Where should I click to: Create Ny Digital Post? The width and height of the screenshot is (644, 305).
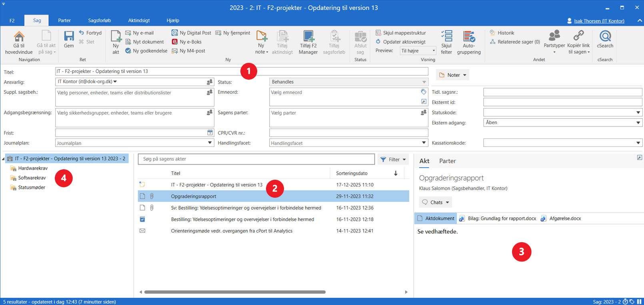191,33
